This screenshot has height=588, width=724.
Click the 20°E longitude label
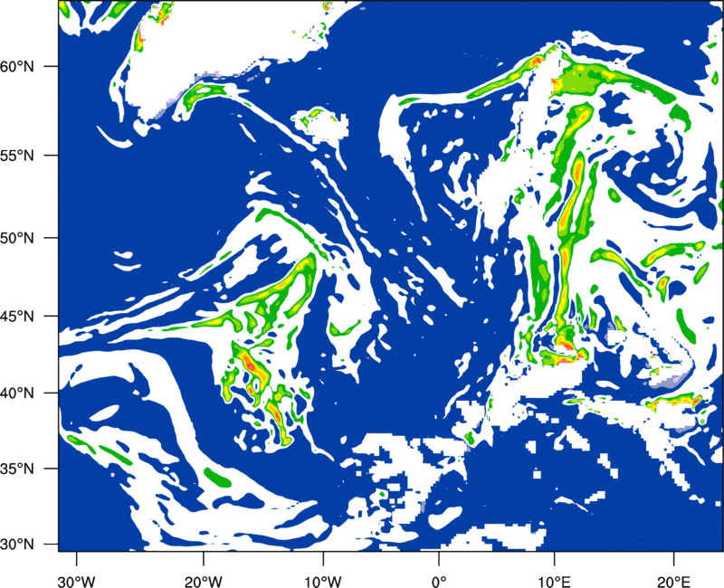point(673,581)
